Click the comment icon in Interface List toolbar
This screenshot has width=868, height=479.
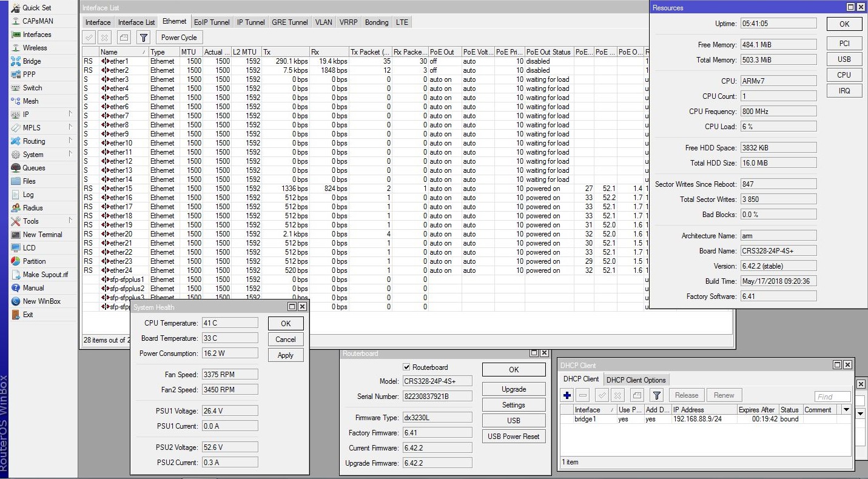[x=124, y=38]
